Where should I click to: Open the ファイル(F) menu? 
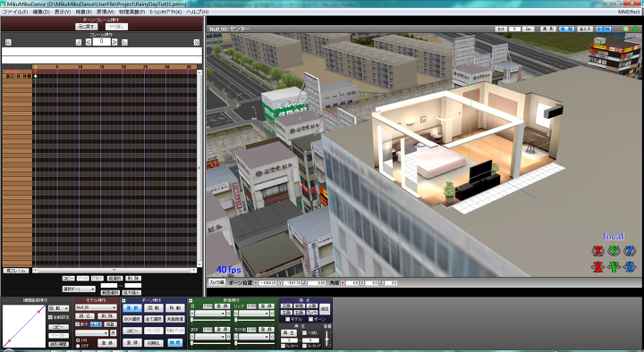(15, 12)
